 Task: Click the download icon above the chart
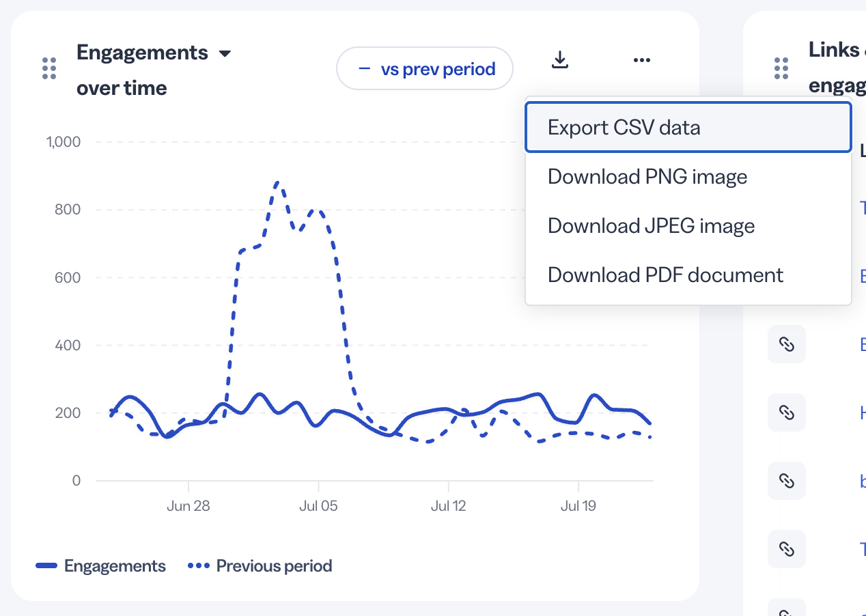(x=560, y=60)
